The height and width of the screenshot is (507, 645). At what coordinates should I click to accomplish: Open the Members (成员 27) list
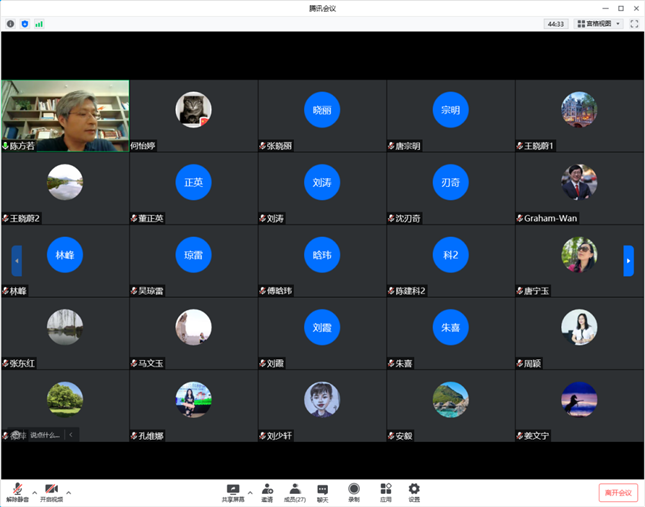pyautogui.click(x=294, y=492)
